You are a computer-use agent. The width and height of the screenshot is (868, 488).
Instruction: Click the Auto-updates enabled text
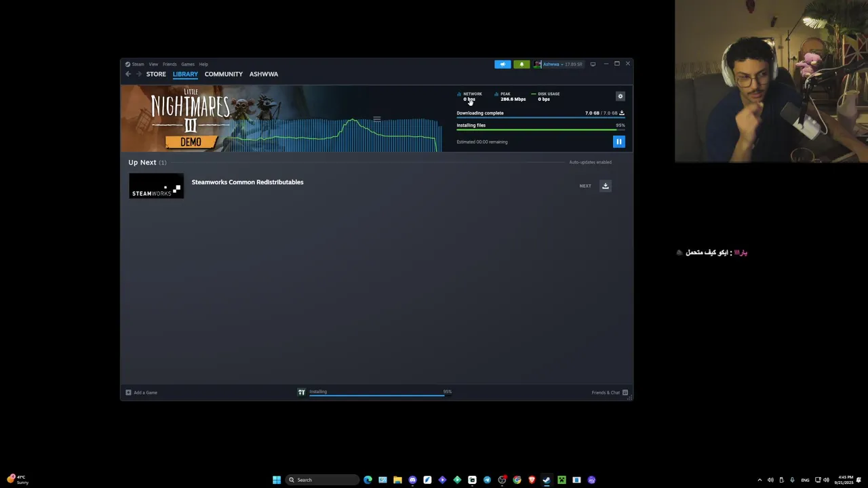point(590,163)
